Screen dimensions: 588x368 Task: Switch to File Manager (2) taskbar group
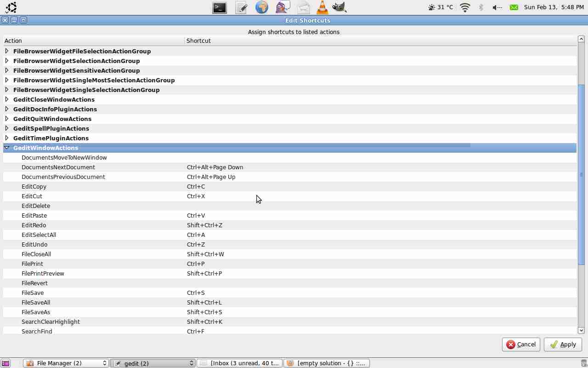(x=66, y=363)
